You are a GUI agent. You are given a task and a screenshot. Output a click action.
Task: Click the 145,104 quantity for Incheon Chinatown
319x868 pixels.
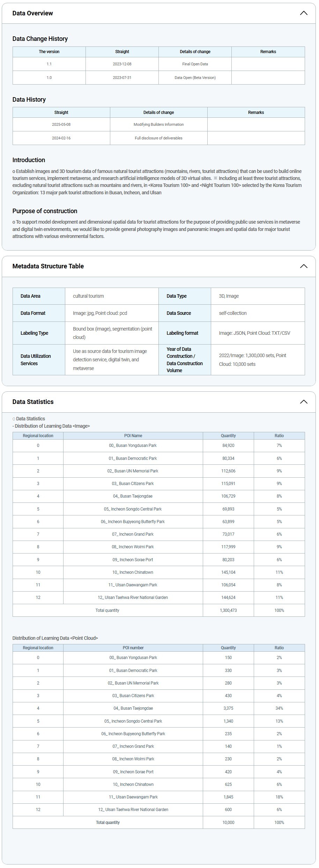228,572
